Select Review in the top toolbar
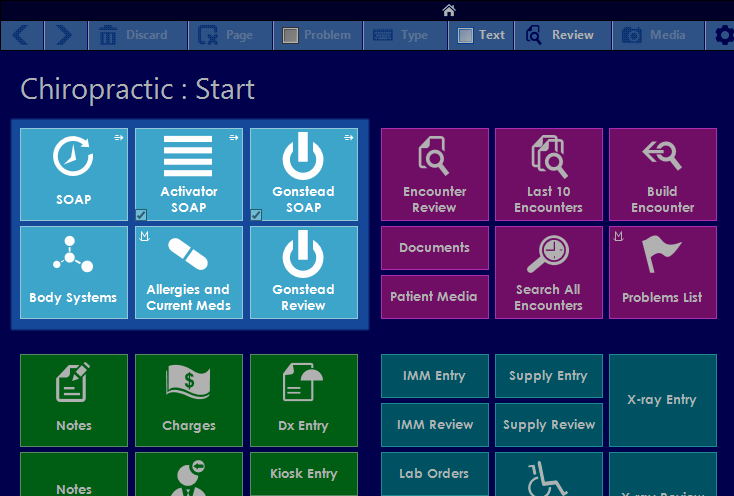 click(562, 35)
